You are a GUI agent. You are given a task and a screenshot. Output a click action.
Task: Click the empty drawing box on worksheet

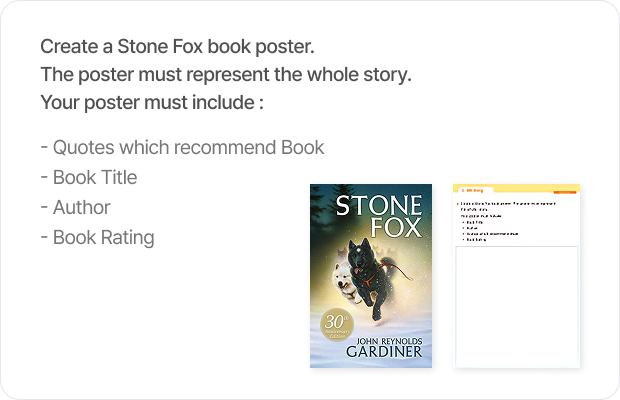coord(516,305)
